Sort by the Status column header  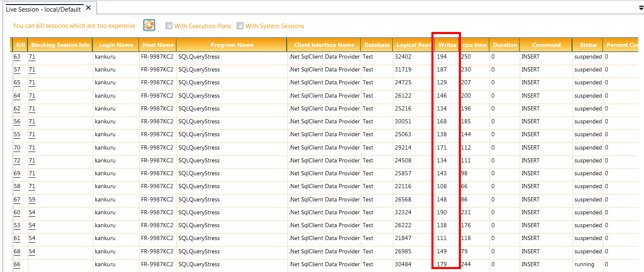588,45
